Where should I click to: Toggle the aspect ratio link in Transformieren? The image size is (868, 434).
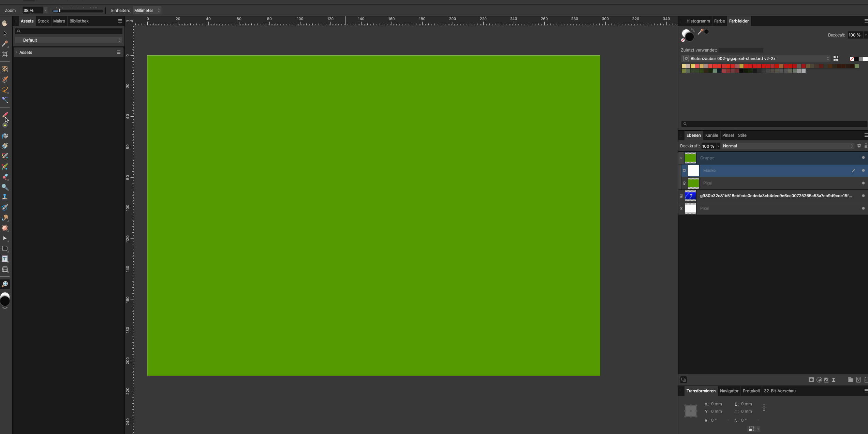click(764, 407)
